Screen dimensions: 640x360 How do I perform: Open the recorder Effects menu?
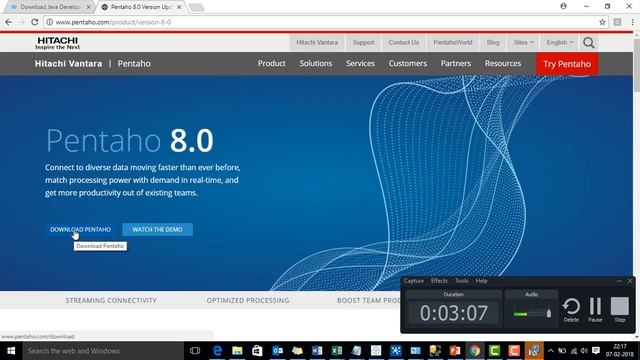tap(439, 281)
